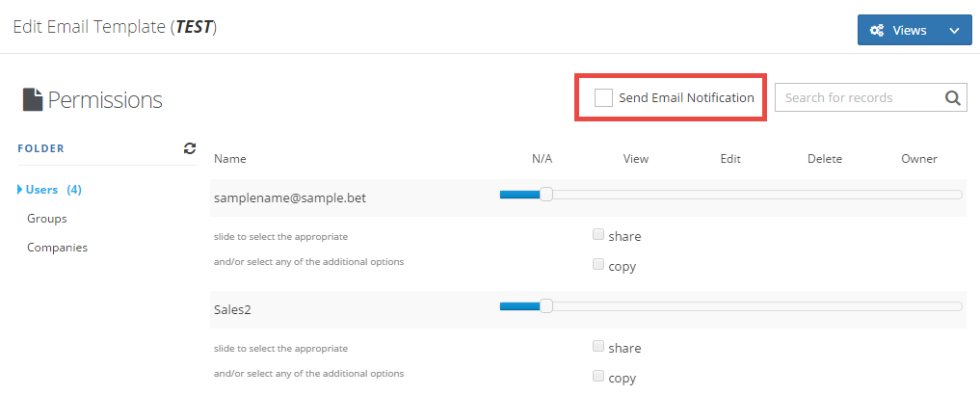Open the Groups folder
980x395 pixels.
(46, 219)
